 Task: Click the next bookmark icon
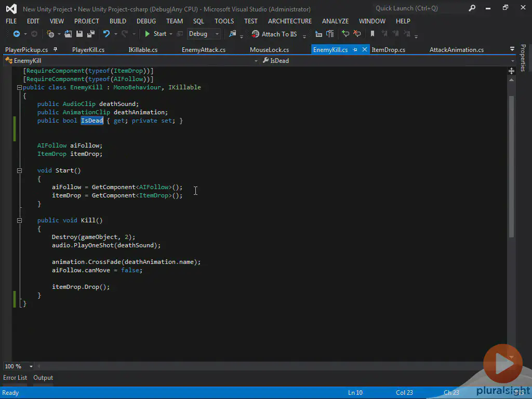click(x=395, y=34)
